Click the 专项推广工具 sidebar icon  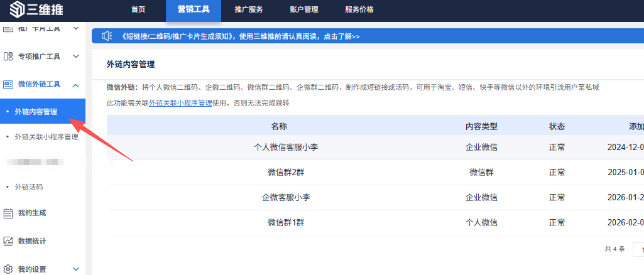(8, 57)
